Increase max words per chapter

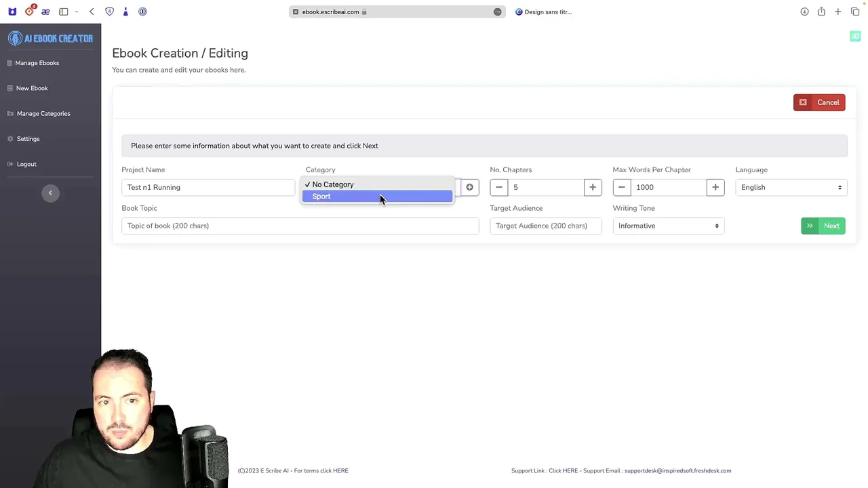point(715,187)
